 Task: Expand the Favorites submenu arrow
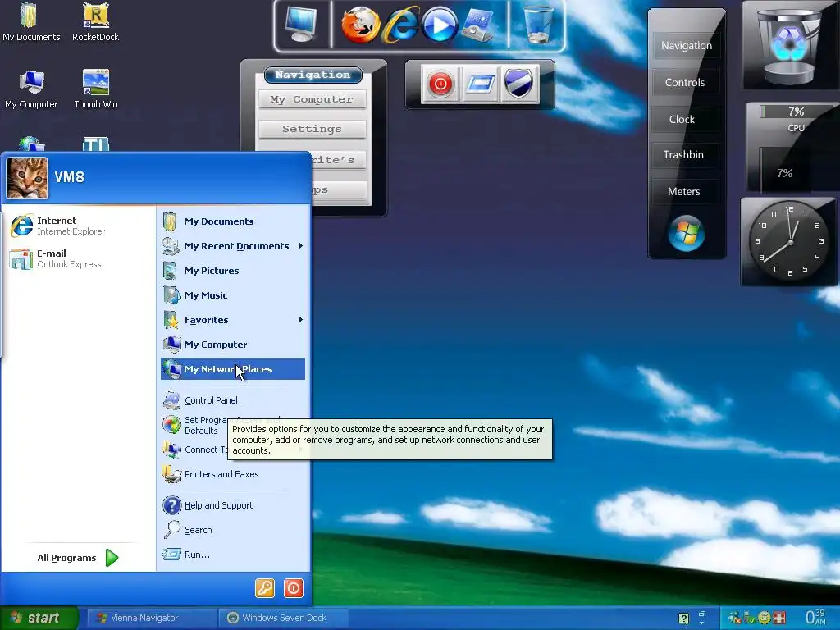(x=301, y=320)
